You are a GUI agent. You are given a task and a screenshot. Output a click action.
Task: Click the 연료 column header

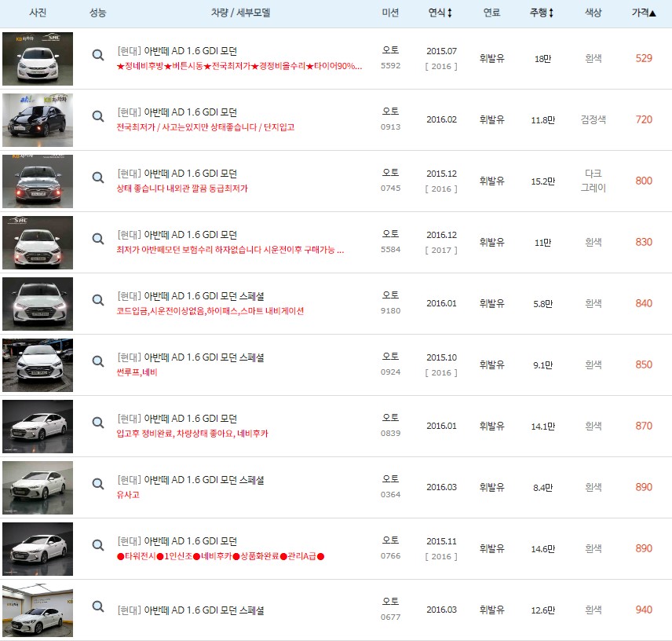[x=491, y=13]
